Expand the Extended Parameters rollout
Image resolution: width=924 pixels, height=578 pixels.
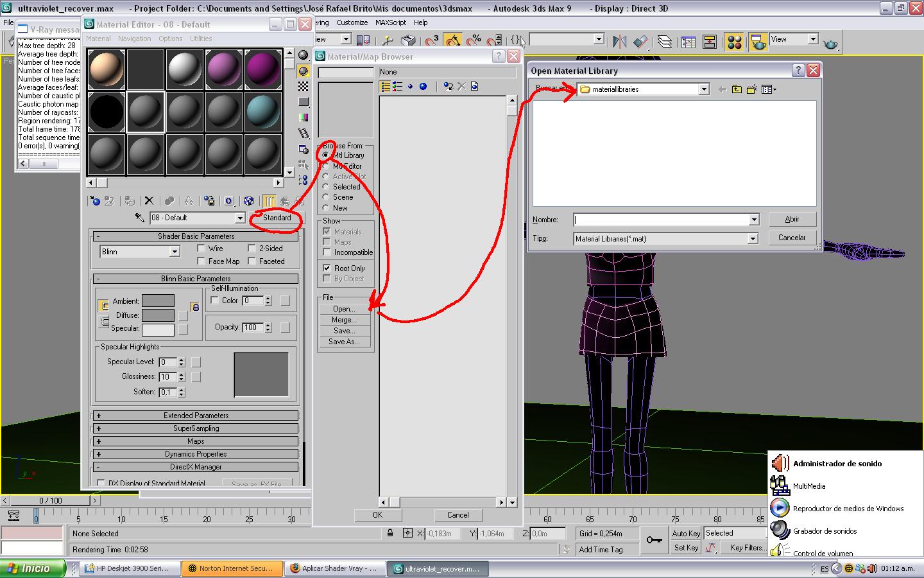(x=196, y=416)
